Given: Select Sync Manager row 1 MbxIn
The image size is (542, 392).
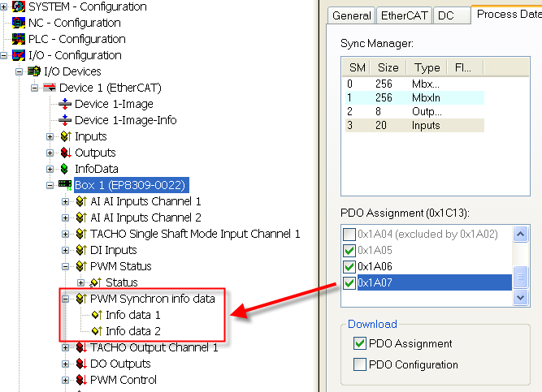Looking at the screenshot, I should [x=414, y=97].
